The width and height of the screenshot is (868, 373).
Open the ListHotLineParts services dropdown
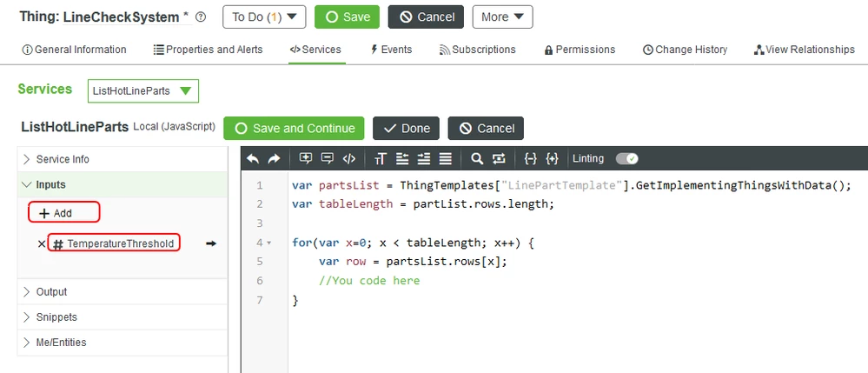coord(142,91)
